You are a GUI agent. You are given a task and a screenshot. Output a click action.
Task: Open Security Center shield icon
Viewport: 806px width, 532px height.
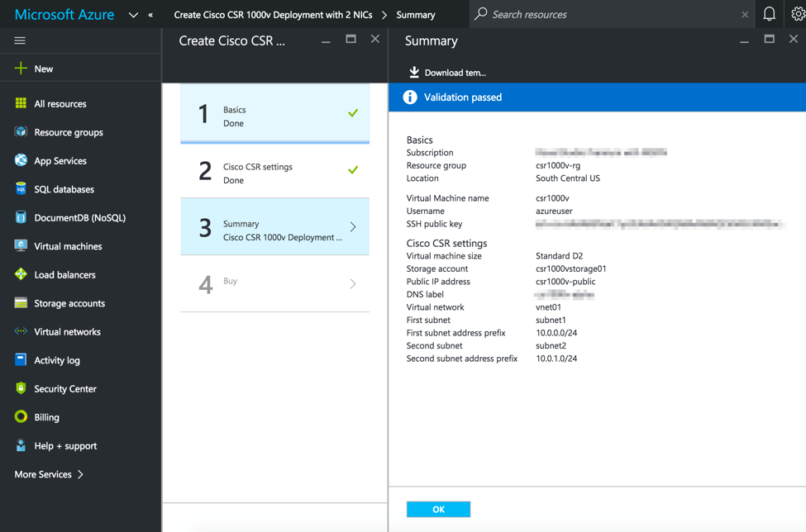coord(21,388)
